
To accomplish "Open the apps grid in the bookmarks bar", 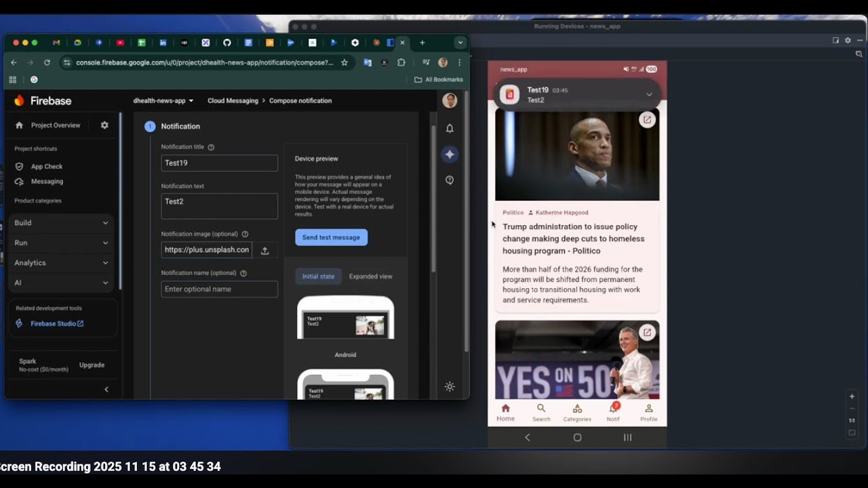I will click(12, 79).
